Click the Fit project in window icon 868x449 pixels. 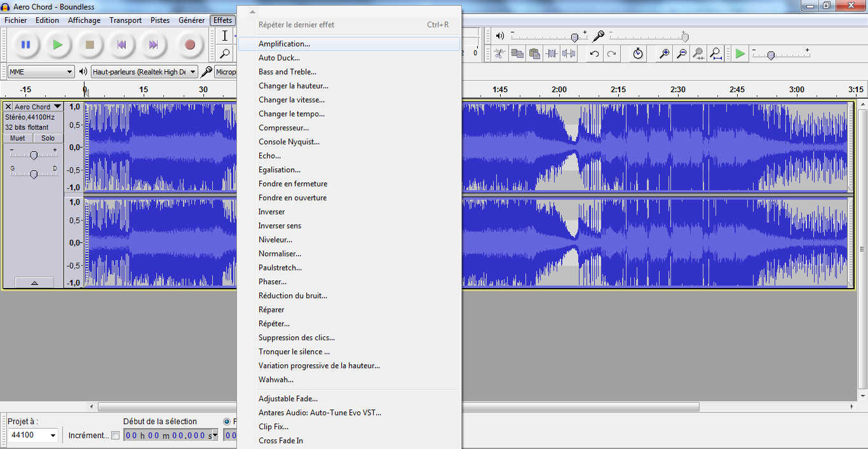point(716,53)
